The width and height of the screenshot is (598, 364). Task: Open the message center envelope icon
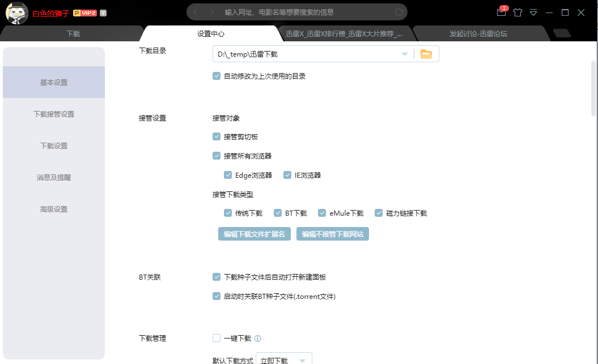point(501,12)
